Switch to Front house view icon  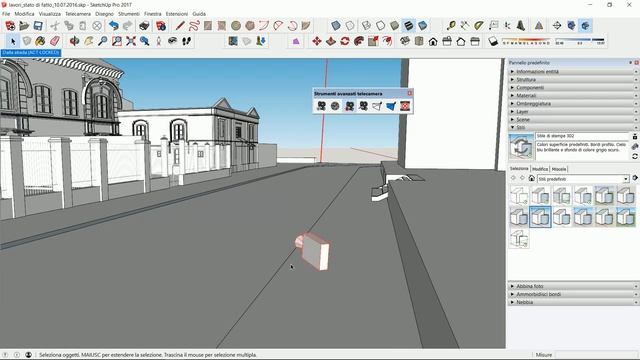(x=433, y=41)
